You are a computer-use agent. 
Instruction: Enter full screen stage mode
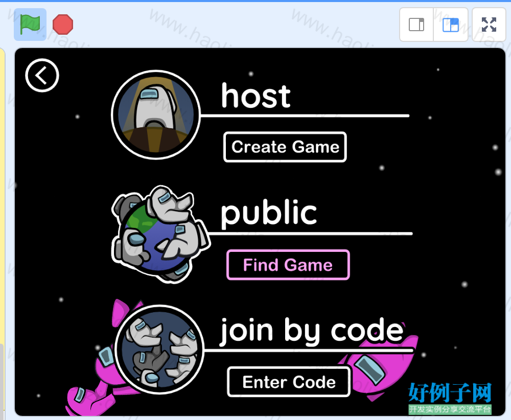pos(489,25)
